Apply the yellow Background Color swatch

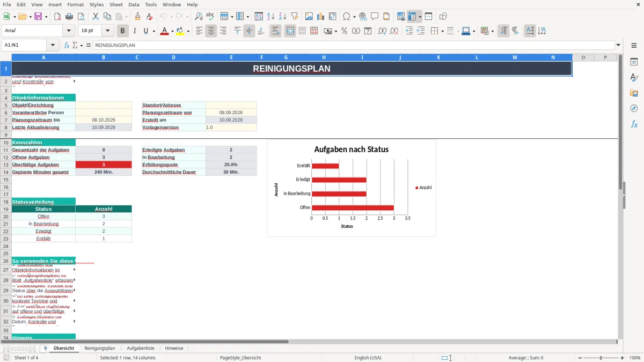[180, 31]
